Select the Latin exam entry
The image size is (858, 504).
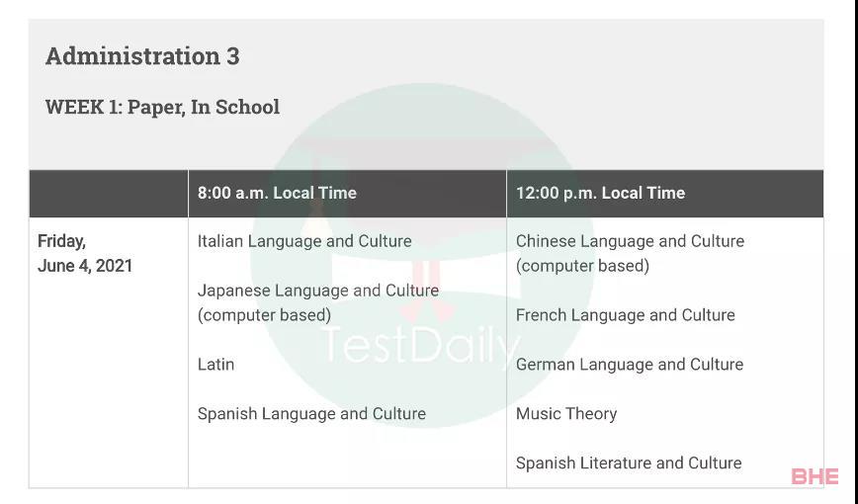point(215,365)
